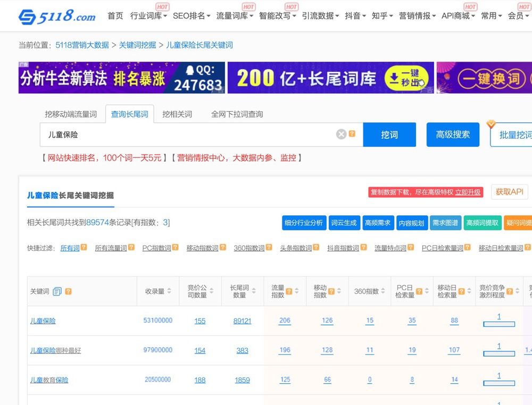Click the 5118.com logo
The width and height of the screenshot is (532, 405).
57,16
